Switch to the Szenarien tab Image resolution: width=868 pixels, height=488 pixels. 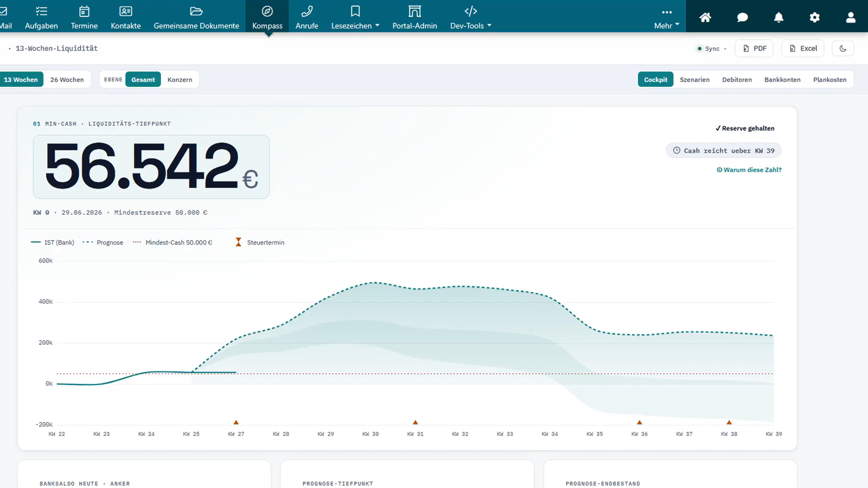click(694, 80)
